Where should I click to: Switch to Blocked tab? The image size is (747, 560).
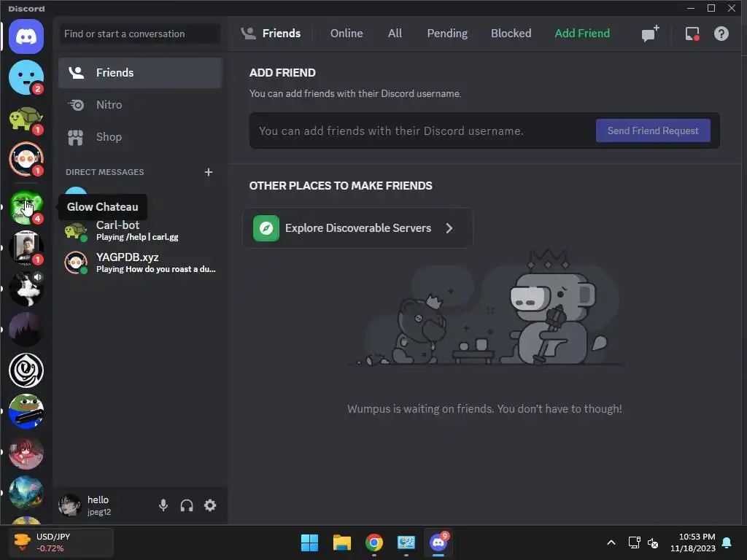[x=511, y=34]
